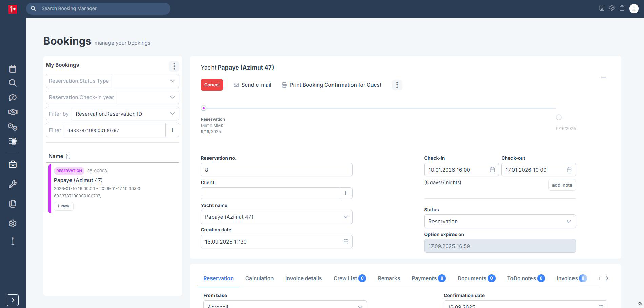Click Send e-mail
Image resolution: width=644 pixels, height=308 pixels.
(x=253, y=85)
